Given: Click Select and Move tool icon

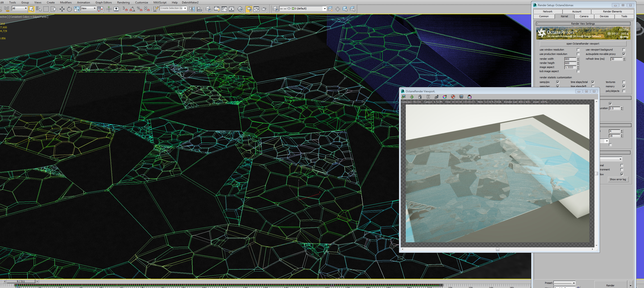Looking at the screenshot, I should click(62, 9).
